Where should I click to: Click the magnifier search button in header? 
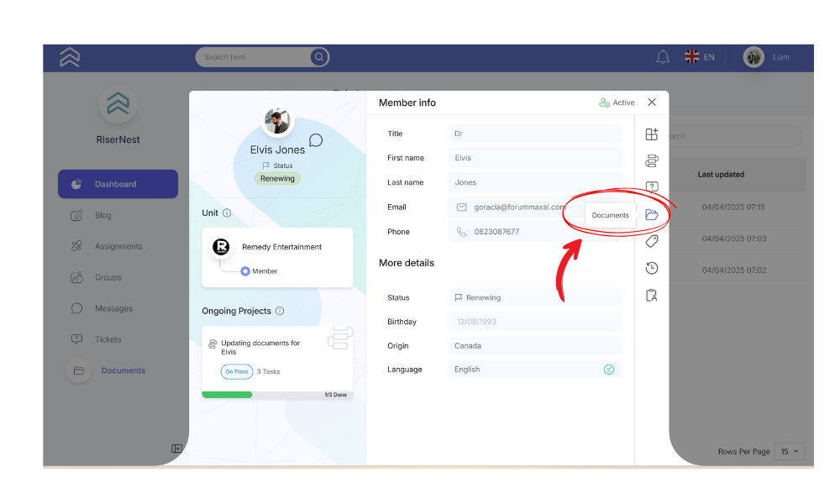(318, 57)
